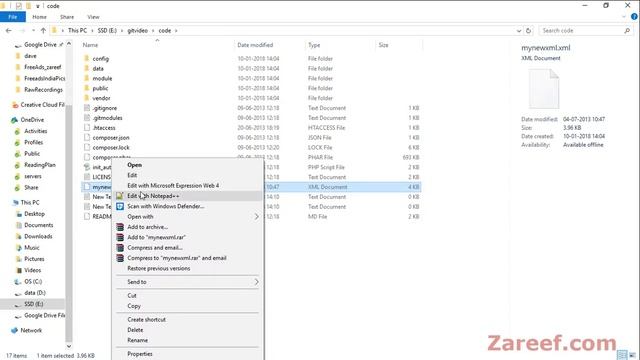Image resolution: width=640 pixels, height=360 pixels.
Task: Click gitvideo in the address path
Action: pyautogui.click(x=138, y=31)
